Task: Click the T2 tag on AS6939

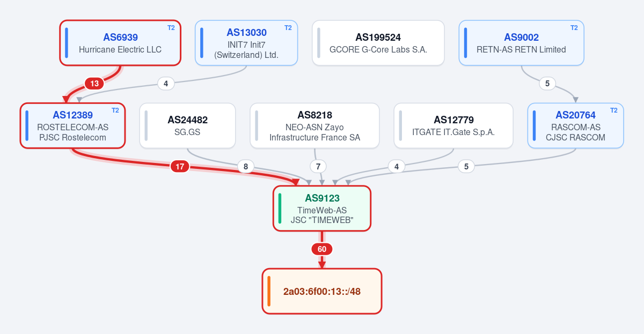Action: 171,28
